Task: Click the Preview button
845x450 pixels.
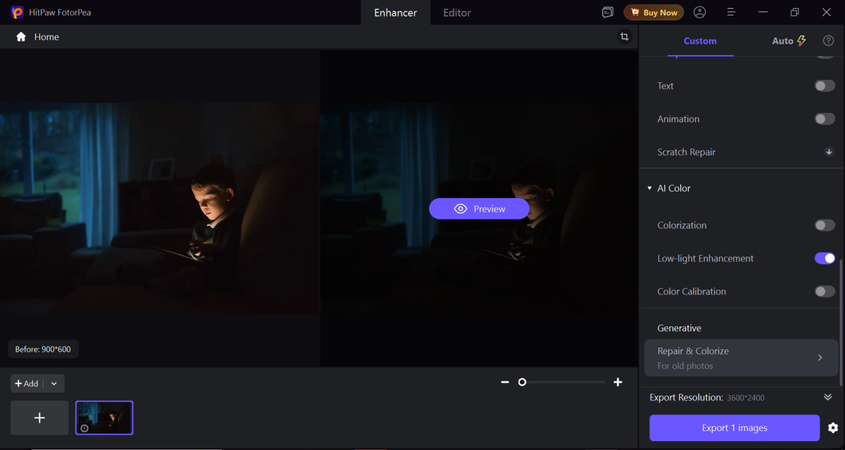Action: pyautogui.click(x=479, y=209)
